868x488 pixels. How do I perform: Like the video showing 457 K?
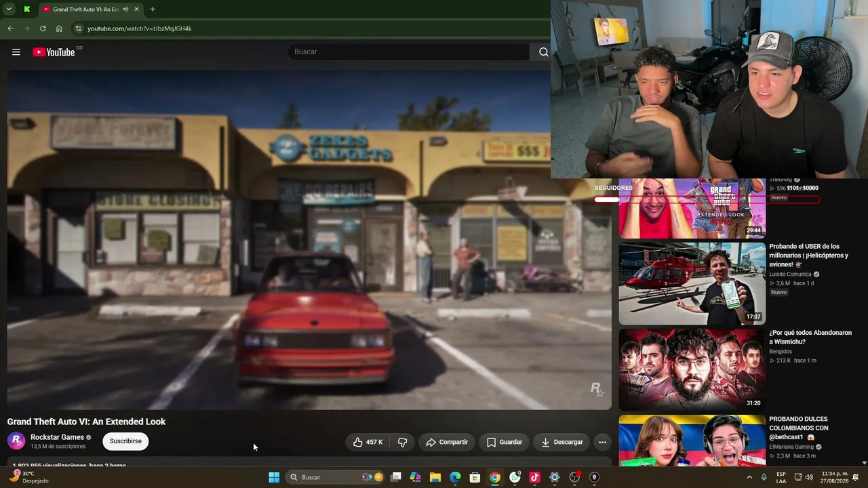(368, 442)
